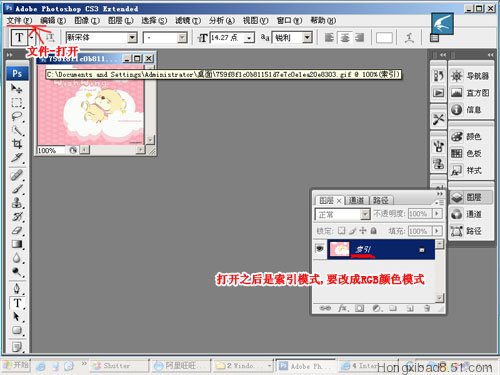This screenshot has height=375, width=500.
Task: Open the text color swatch
Action: click(x=384, y=38)
